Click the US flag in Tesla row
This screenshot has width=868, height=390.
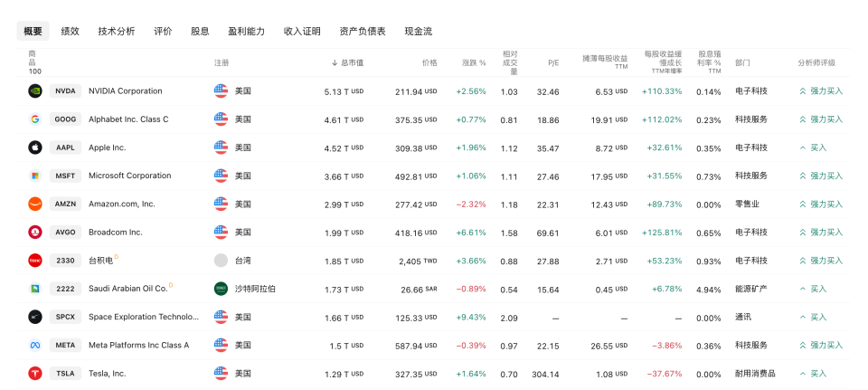(x=221, y=374)
